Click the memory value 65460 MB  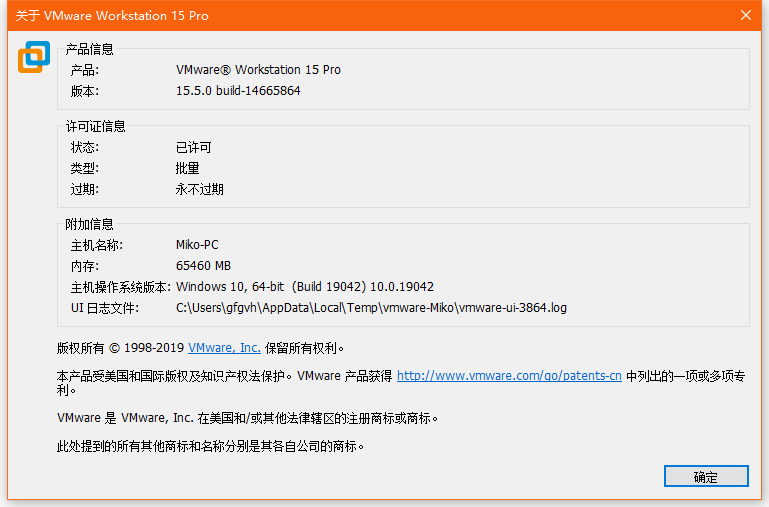[203, 266]
